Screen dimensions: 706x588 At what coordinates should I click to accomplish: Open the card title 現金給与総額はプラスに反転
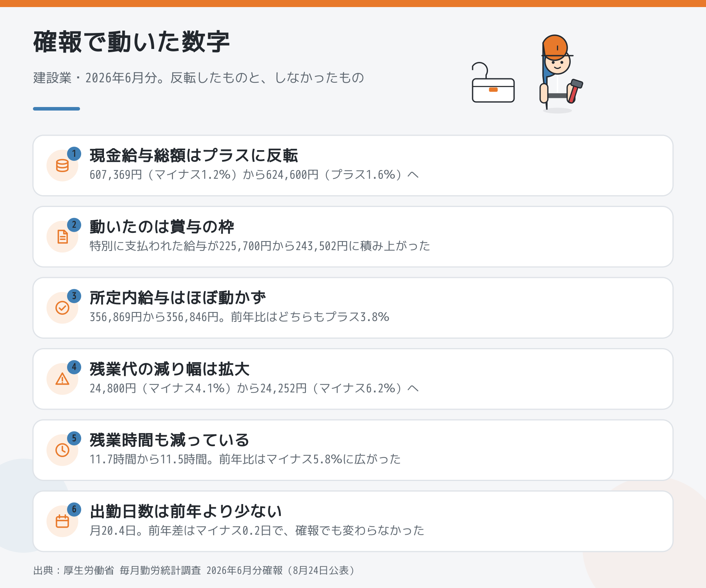click(x=194, y=156)
